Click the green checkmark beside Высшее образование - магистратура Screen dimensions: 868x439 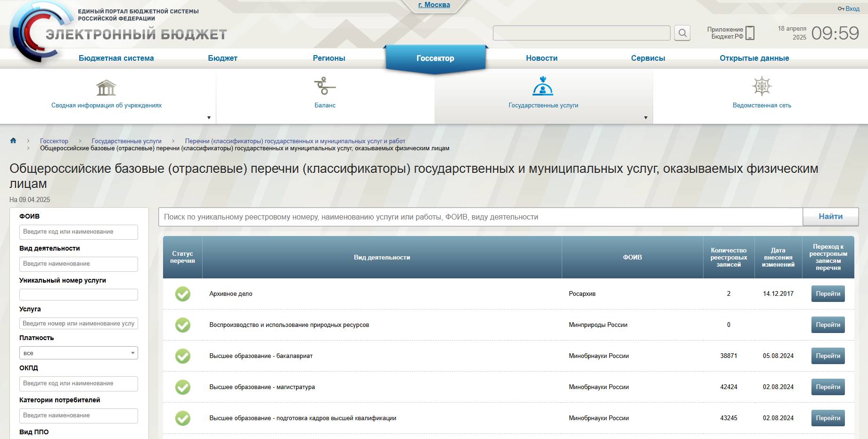[x=183, y=387]
